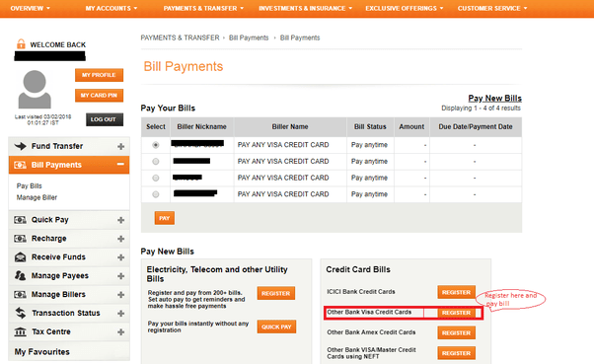594x364 pixels.
Task: Open Pay Bills in sidebar
Action: coord(30,186)
